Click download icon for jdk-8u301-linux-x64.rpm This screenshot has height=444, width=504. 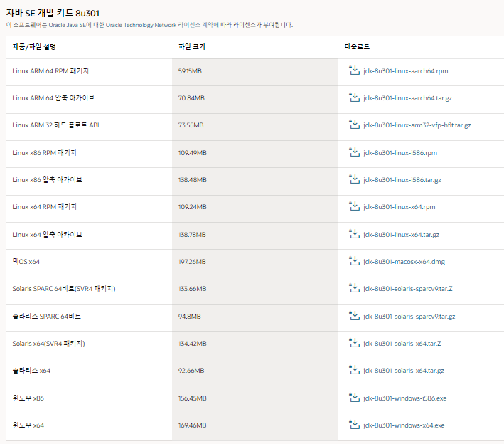click(x=354, y=206)
